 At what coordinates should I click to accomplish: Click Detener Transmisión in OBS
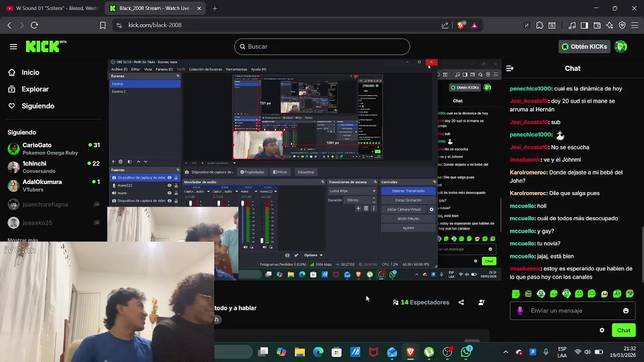click(x=408, y=191)
